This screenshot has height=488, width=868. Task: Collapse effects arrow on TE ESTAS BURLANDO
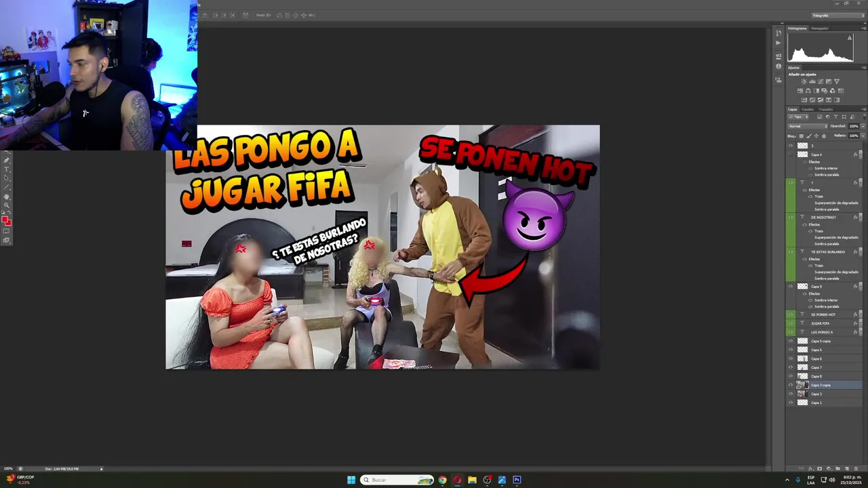(x=861, y=251)
